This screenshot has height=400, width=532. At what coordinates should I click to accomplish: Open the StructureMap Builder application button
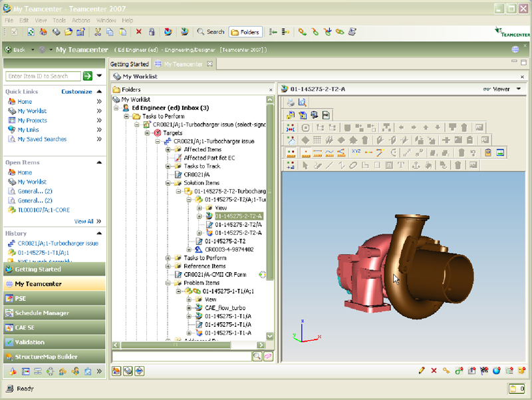click(x=55, y=357)
